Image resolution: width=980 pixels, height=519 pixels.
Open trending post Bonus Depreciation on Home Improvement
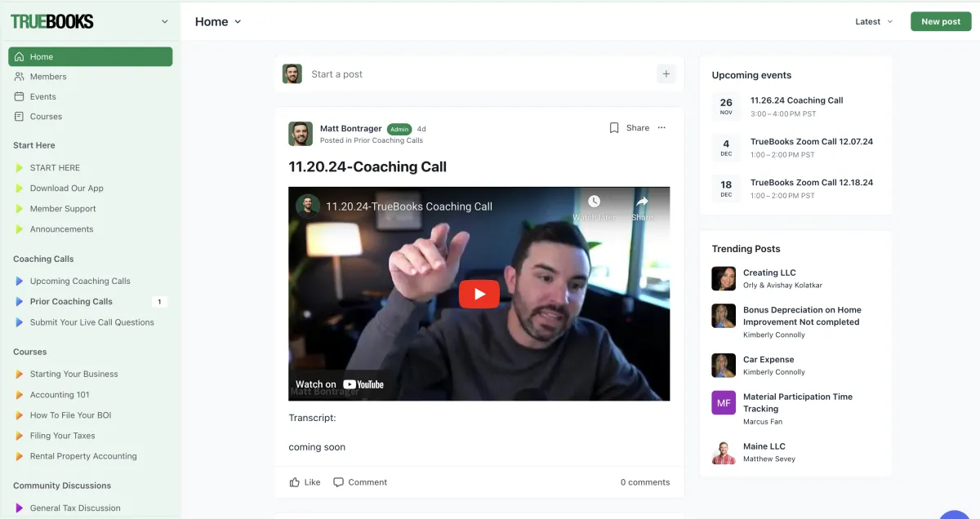802,316
